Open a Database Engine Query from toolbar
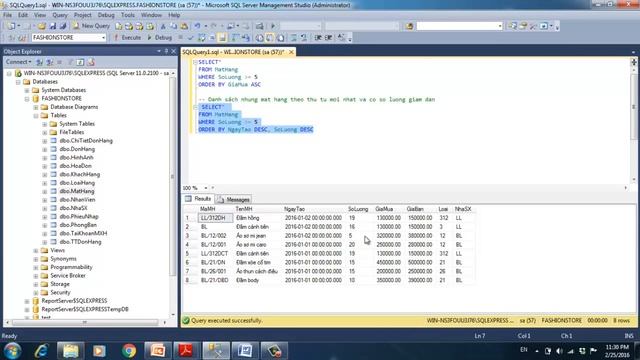The height and width of the screenshot is (360, 640). pos(118,26)
